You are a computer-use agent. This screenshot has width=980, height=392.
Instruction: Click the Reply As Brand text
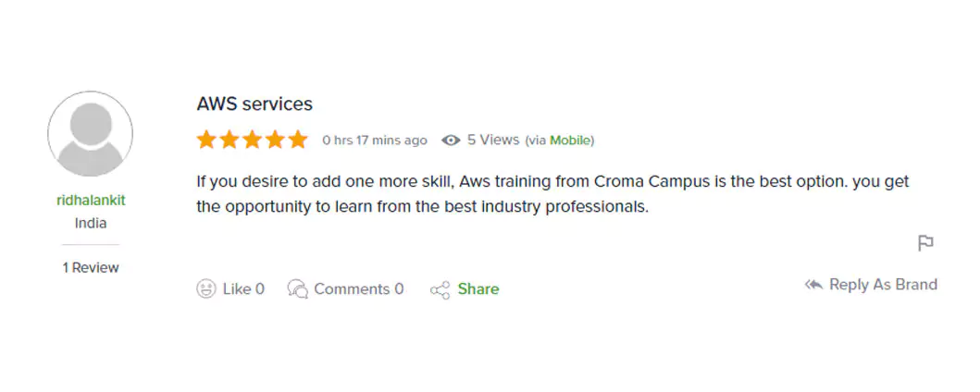pyautogui.click(x=883, y=285)
